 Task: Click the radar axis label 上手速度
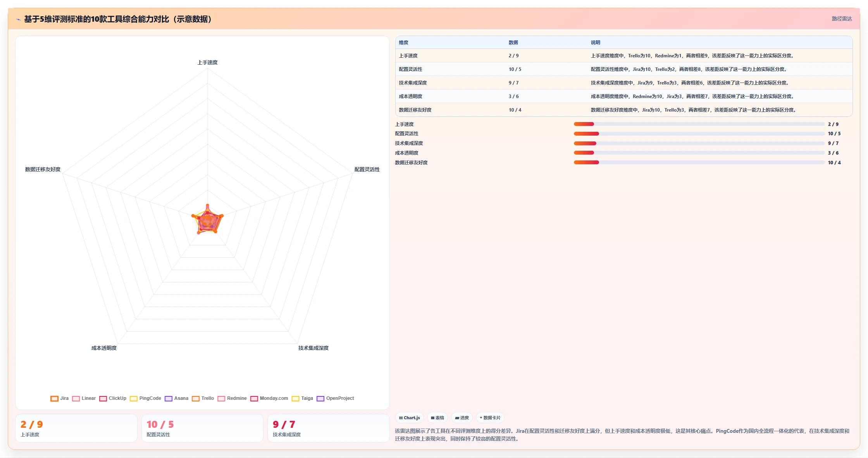(207, 62)
